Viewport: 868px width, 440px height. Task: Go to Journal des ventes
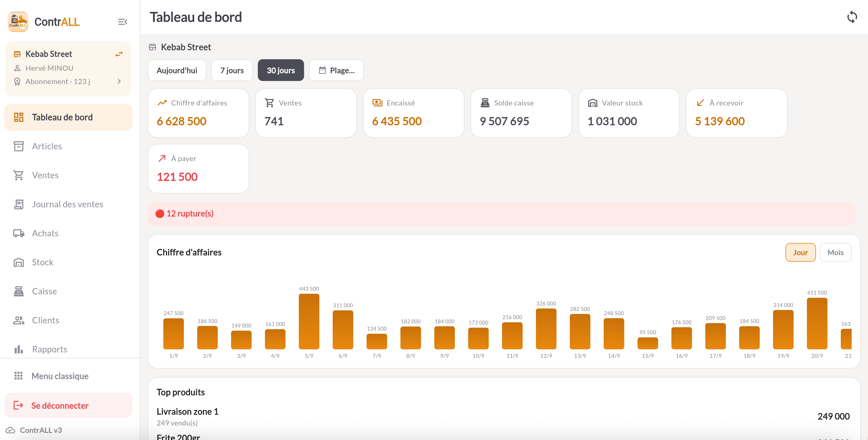(x=68, y=204)
